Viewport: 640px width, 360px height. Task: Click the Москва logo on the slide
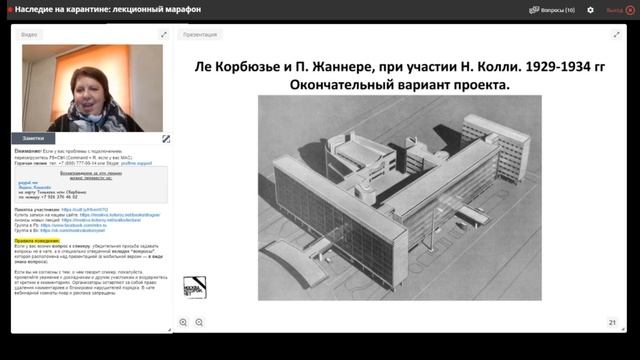[195, 287]
